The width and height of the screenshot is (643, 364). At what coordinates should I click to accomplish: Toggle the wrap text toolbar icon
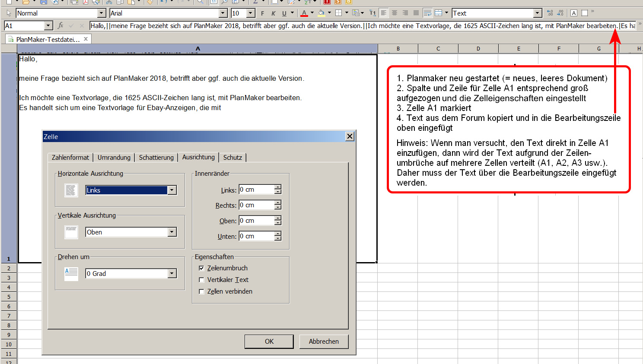427,13
